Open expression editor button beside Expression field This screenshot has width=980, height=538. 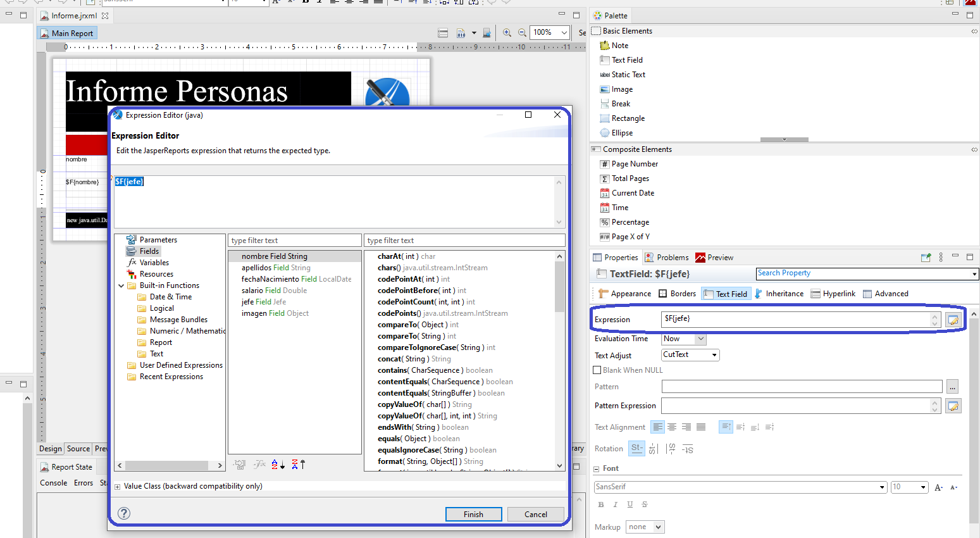click(x=953, y=320)
